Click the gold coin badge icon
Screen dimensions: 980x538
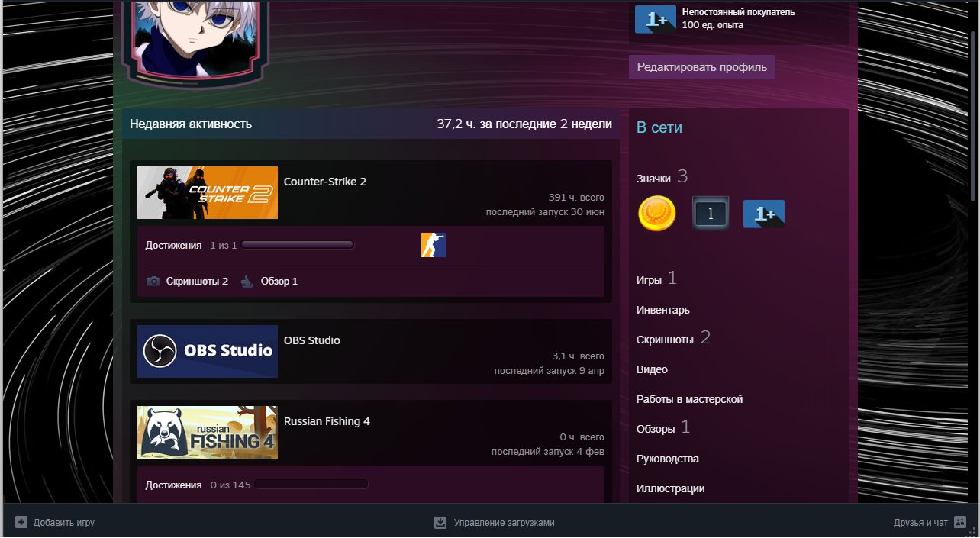tap(656, 214)
